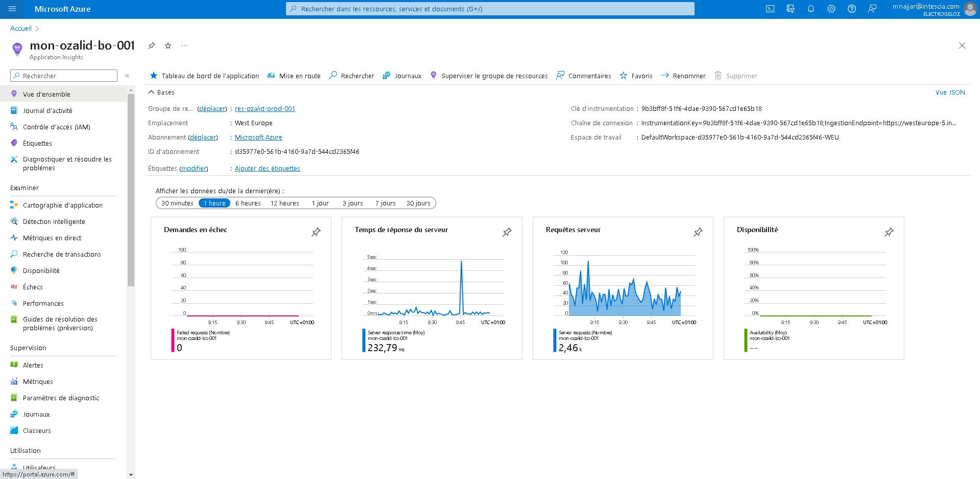The width and height of the screenshot is (980, 479).
Task: Pin the Disponibilité chart to dashboard
Action: [x=889, y=232]
